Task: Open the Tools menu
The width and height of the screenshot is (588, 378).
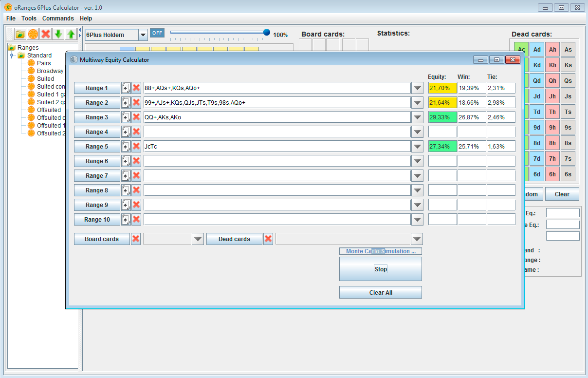Action: (x=29, y=18)
